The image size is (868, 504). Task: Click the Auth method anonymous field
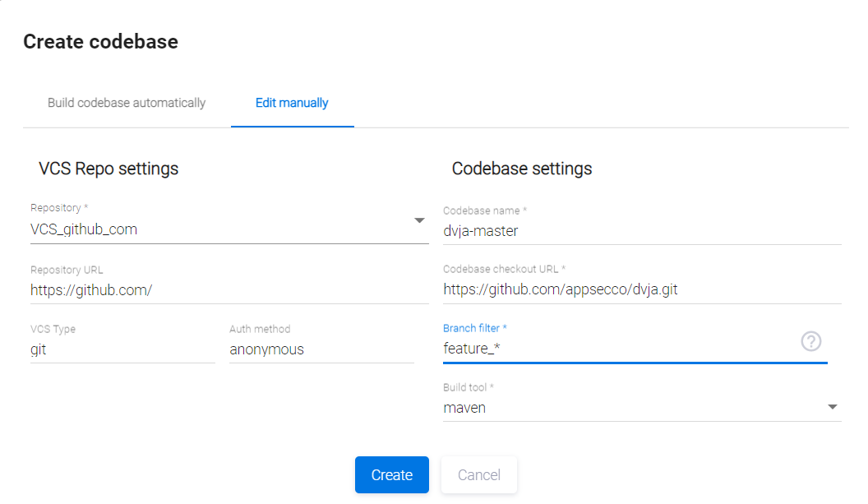point(321,349)
